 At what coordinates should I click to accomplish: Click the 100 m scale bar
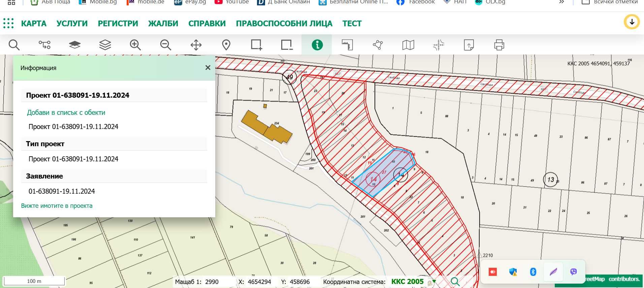34,281
